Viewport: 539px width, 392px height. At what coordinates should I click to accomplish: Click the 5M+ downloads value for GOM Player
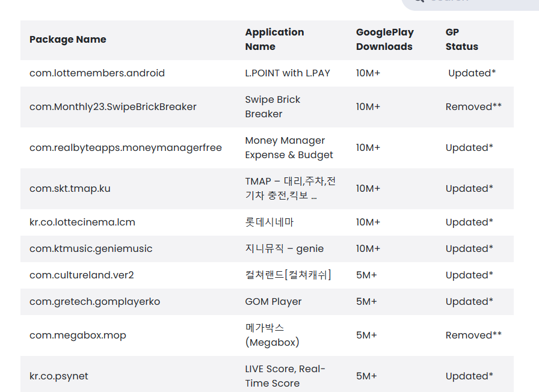[366, 302]
